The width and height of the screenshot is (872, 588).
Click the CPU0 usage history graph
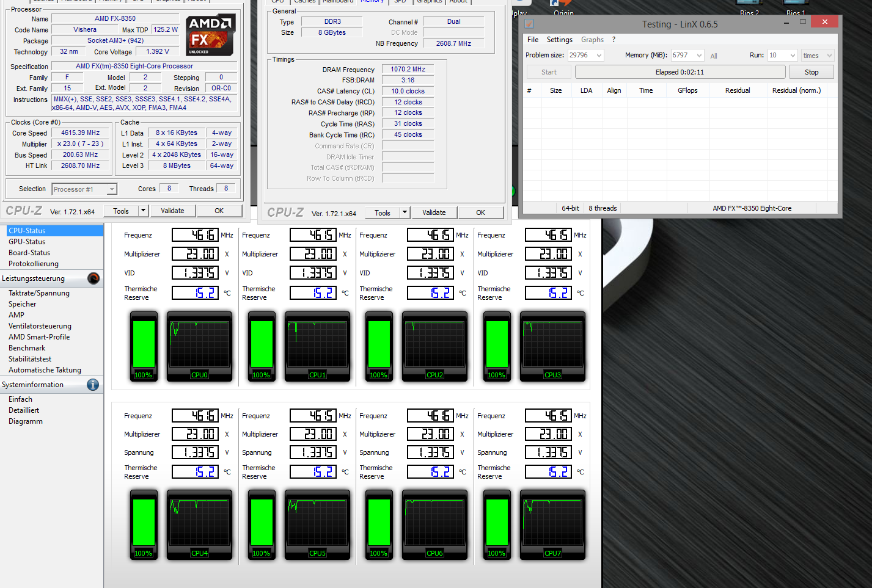tap(199, 346)
